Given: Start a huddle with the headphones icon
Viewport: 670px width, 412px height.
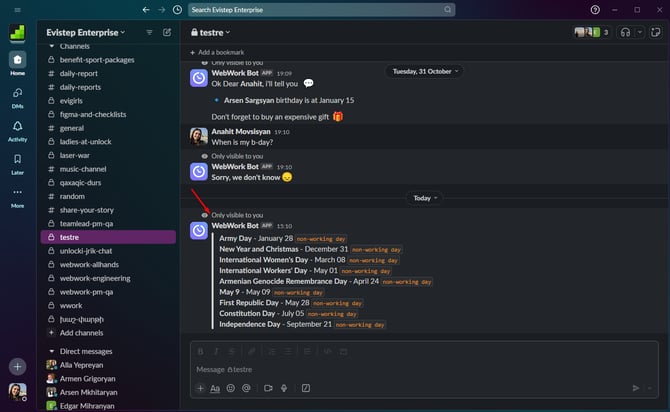Looking at the screenshot, I should point(625,32).
